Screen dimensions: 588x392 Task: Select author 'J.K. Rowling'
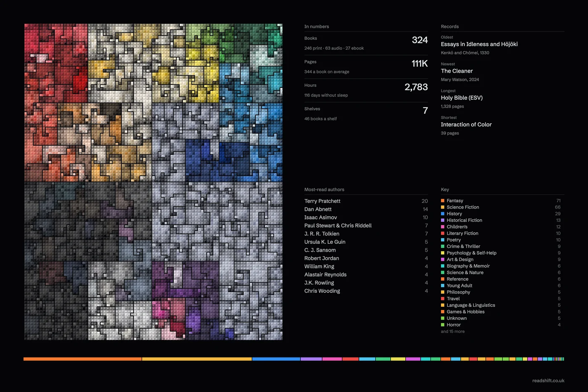click(319, 283)
